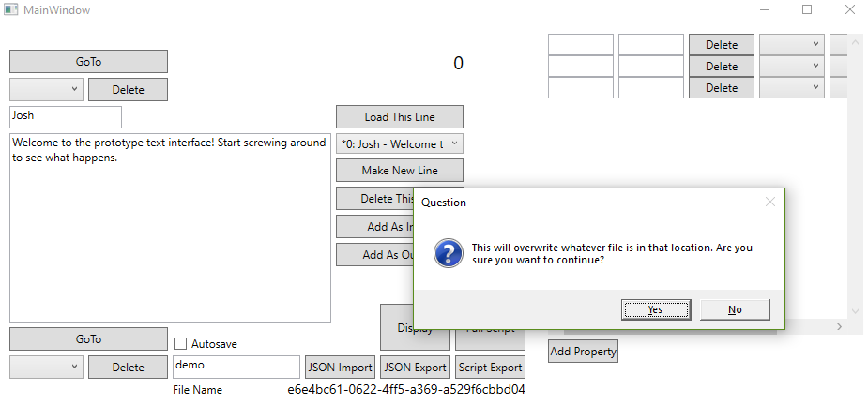Viewport: 868px width, 406px height.
Task: Click the JSON Export button
Action: point(416,368)
